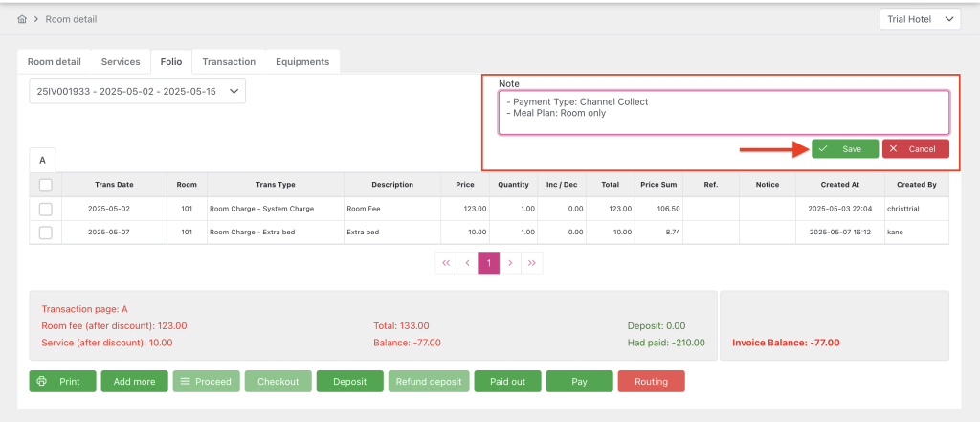Click the red Routing button
Image resolution: width=980 pixels, height=422 pixels.
[651, 381]
